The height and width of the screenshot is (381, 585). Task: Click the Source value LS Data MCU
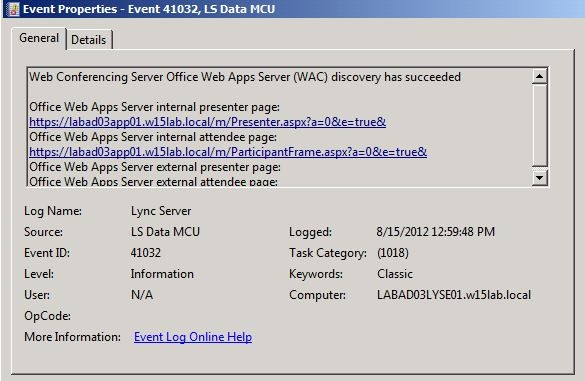pos(165,232)
